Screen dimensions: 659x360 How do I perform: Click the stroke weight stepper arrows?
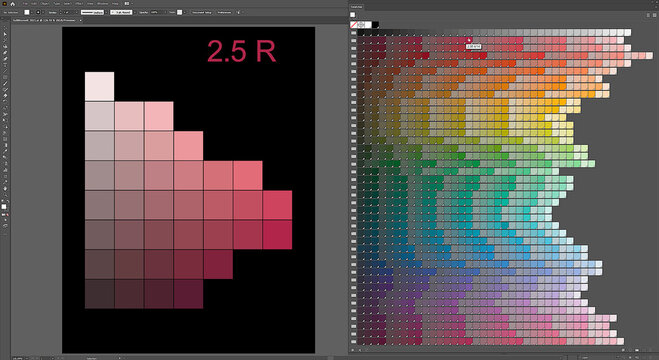61,13
